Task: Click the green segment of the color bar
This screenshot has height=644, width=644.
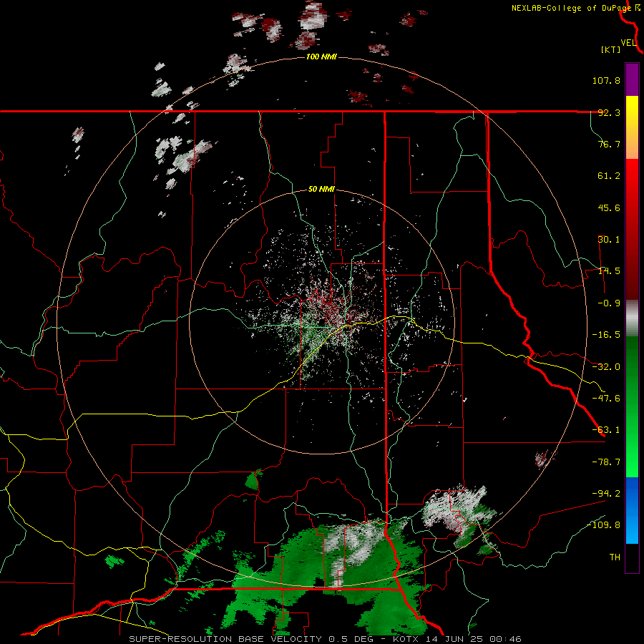Action: pyautogui.click(x=632, y=406)
